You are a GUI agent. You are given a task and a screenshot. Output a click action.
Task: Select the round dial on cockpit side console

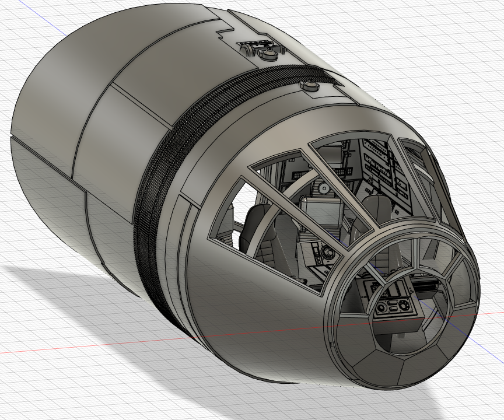tap(328, 252)
